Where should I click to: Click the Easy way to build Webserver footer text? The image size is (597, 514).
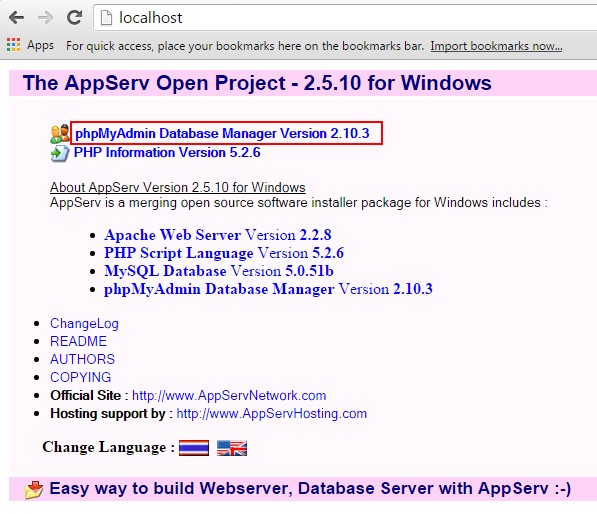click(310, 488)
